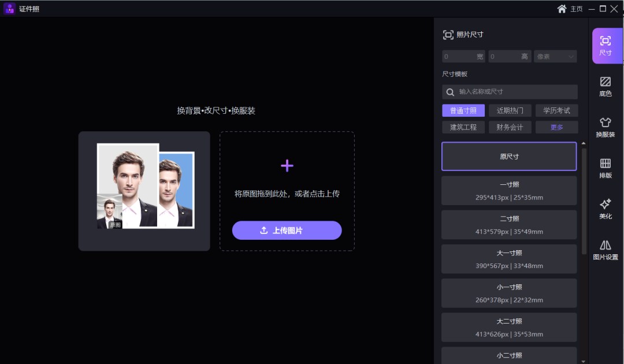This screenshot has width=624, height=364.
Task: Open the 像素 unit dropdown
Action: 555,56
